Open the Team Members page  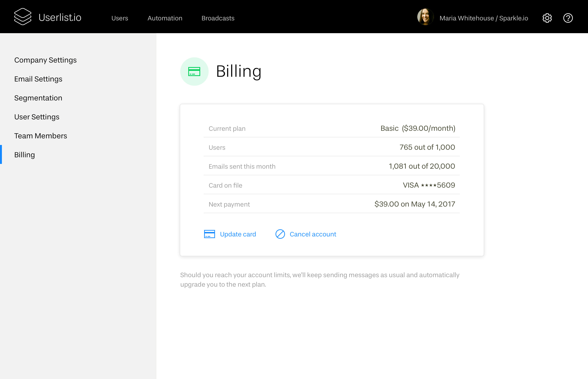coord(41,135)
